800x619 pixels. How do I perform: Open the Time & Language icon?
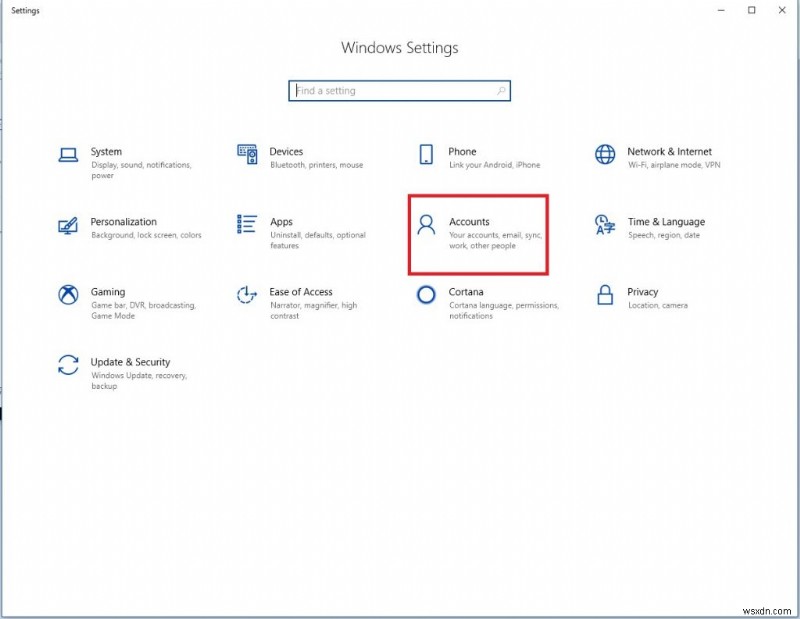[605, 225]
